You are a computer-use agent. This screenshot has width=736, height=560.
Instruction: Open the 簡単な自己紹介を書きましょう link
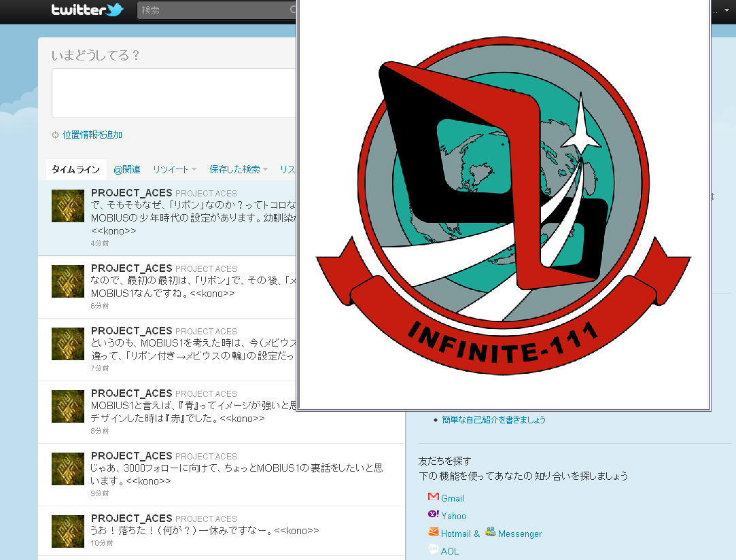tap(494, 419)
